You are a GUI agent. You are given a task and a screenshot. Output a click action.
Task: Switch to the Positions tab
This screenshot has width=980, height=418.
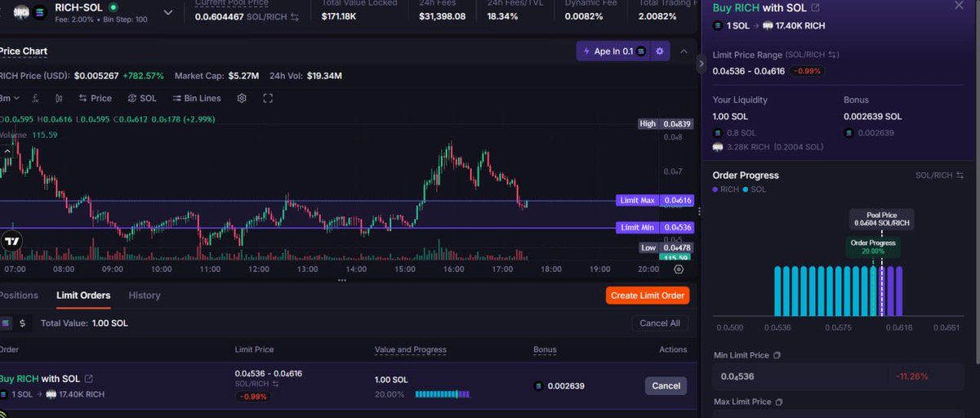pyautogui.click(x=19, y=296)
